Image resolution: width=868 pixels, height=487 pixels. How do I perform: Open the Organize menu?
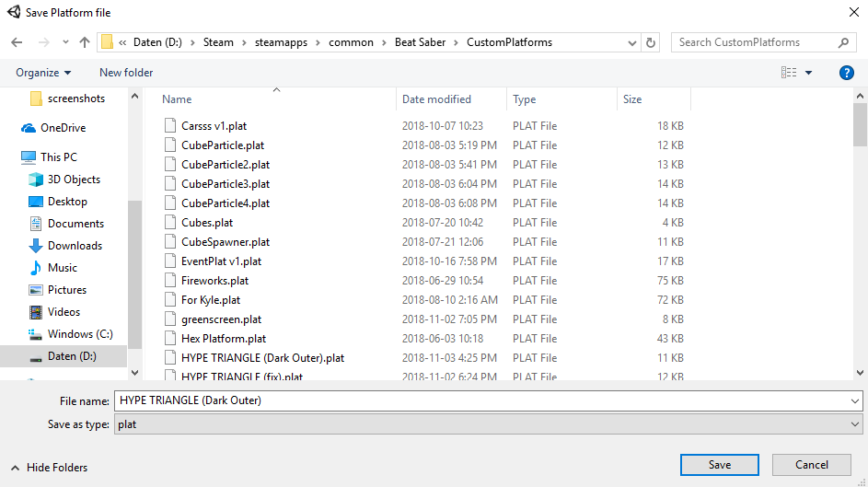tap(43, 73)
